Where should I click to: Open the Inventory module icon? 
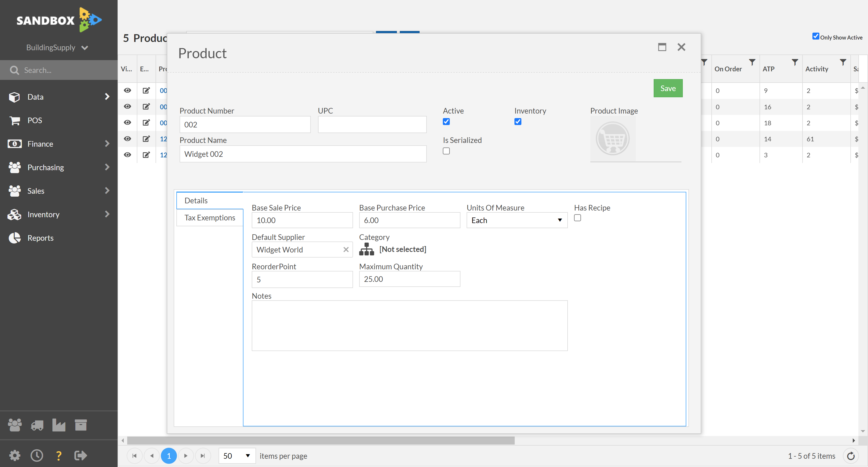(x=15, y=214)
